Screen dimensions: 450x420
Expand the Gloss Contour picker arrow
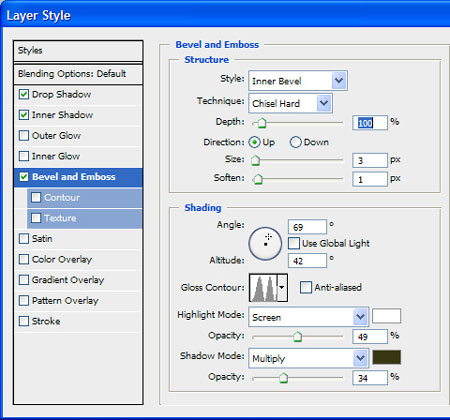282,288
